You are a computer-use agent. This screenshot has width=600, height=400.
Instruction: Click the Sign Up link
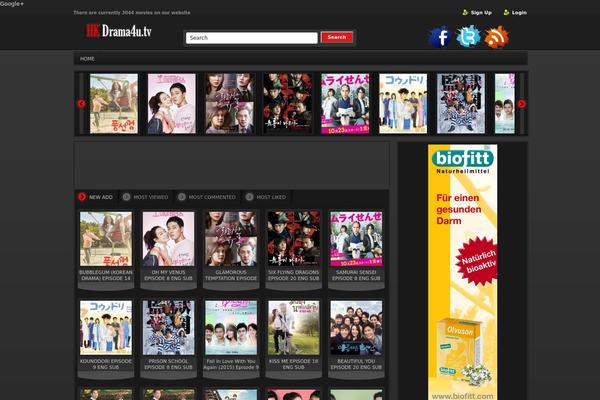coord(477,13)
